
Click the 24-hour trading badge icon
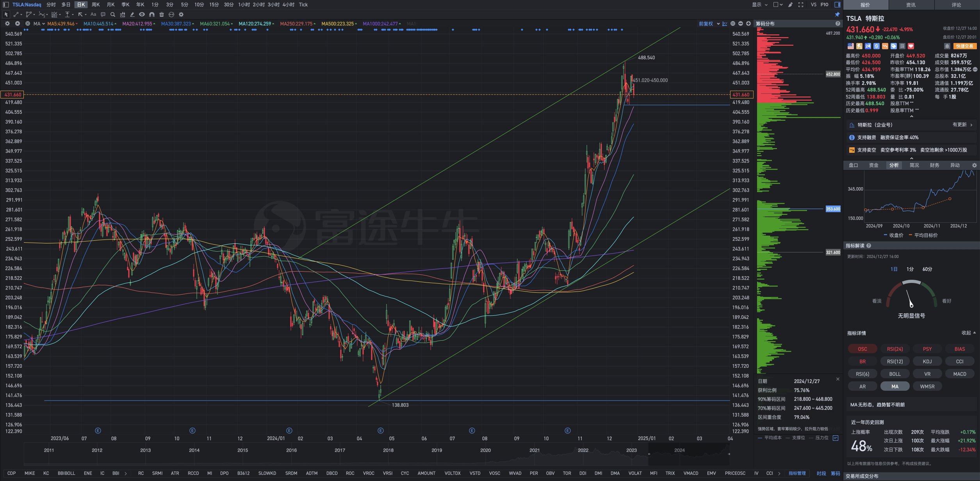[868, 46]
